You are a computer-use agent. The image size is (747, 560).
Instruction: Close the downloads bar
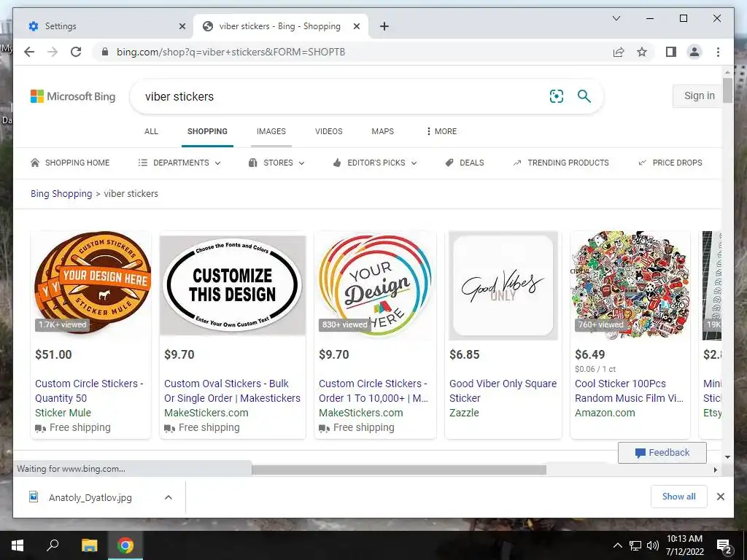[x=720, y=497]
